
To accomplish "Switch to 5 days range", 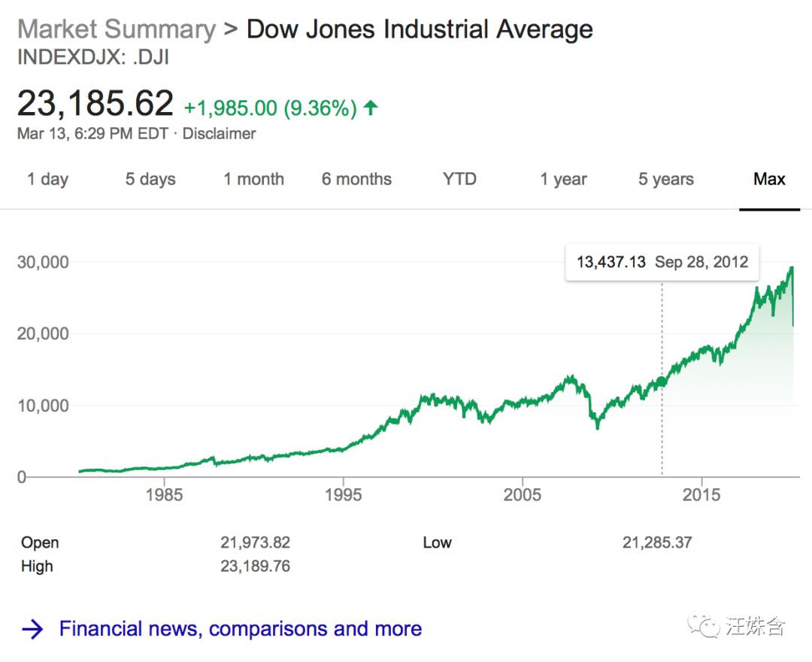I will point(150,179).
